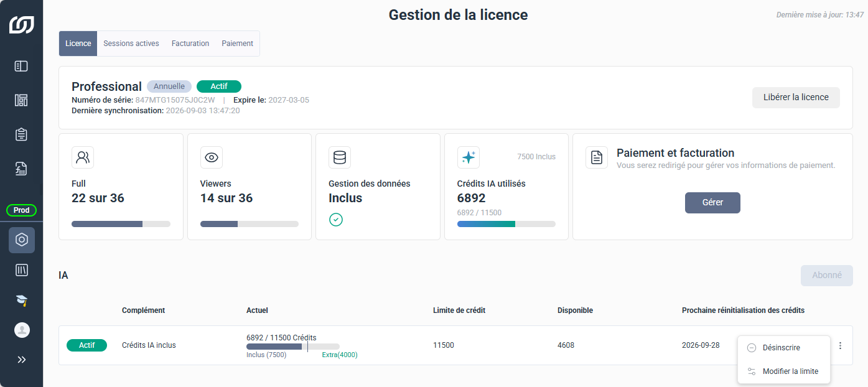Click the 14 sur 36 value
The width and height of the screenshot is (868, 387).
226,198
